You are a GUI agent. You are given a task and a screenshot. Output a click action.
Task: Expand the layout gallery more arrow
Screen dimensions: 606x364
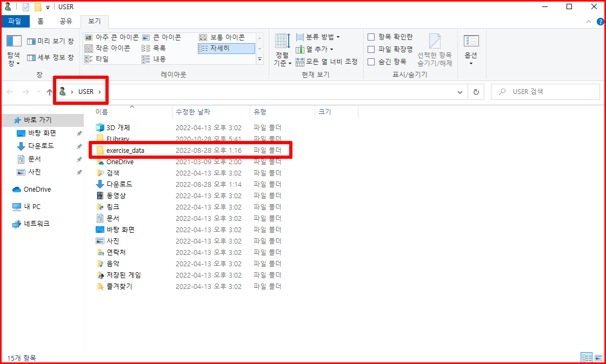(x=259, y=59)
